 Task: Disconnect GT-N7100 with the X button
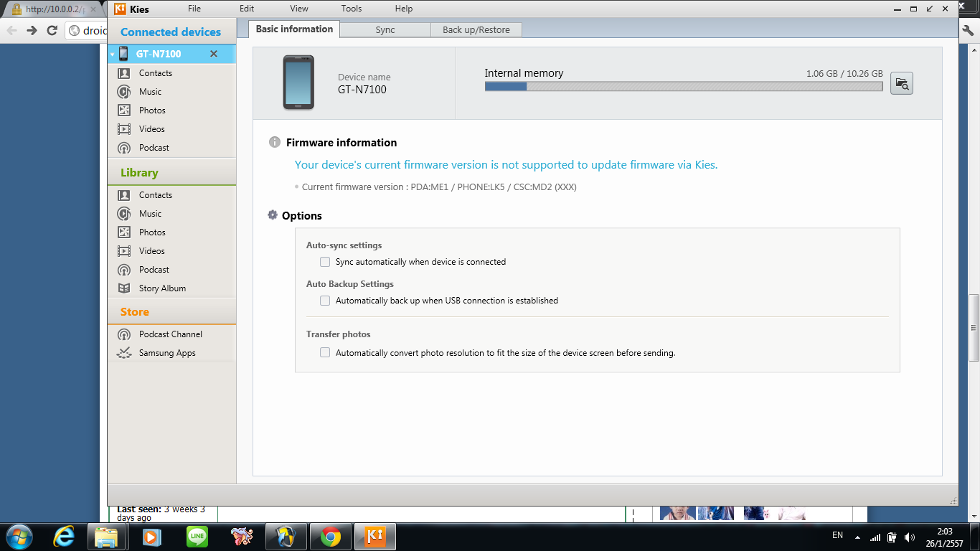[214, 54]
